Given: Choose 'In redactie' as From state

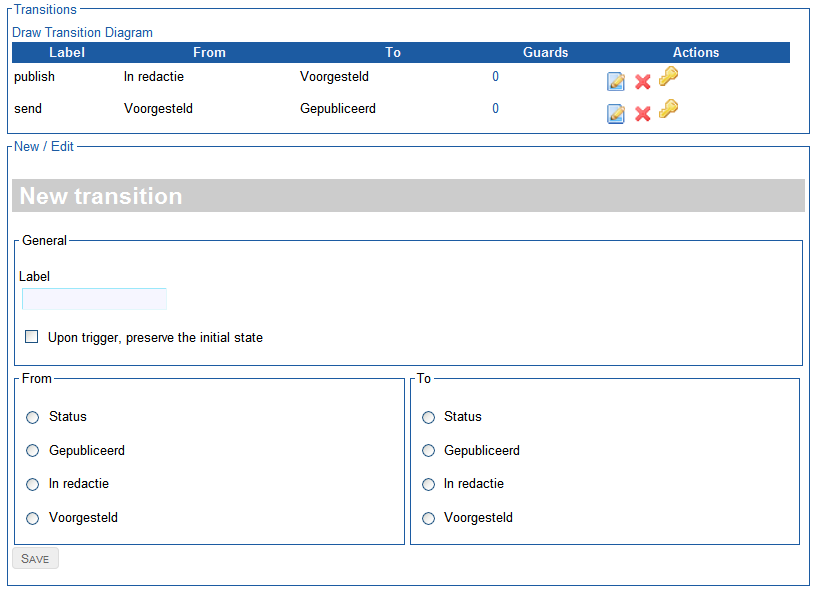Looking at the screenshot, I should 33,484.
